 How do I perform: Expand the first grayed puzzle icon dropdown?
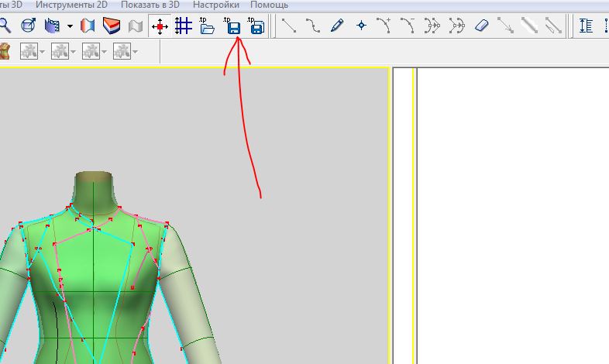[x=43, y=52]
